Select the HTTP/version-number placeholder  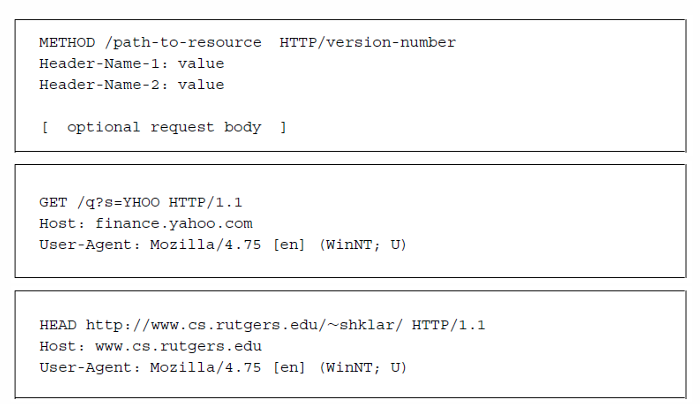(375, 43)
